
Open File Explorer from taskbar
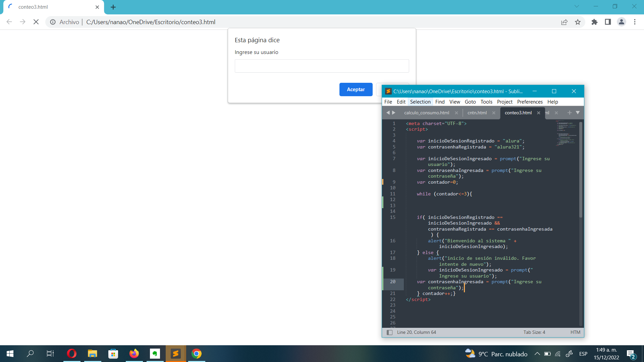pyautogui.click(x=92, y=354)
